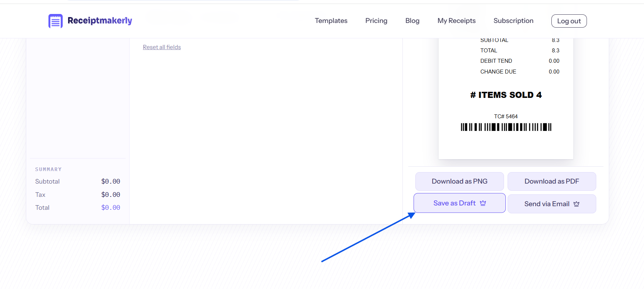Click the Log out button
The width and height of the screenshot is (644, 289).
(x=569, y=21)
